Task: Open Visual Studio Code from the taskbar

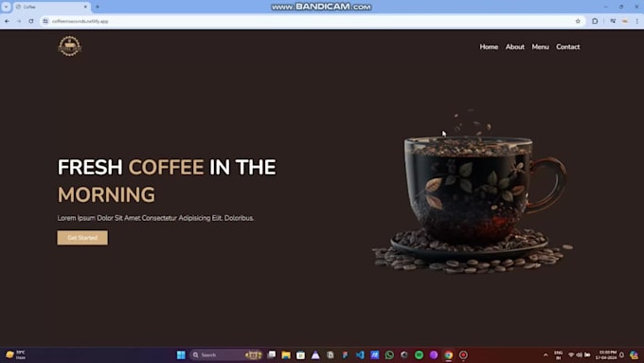Action: click(x=360, y=354)
